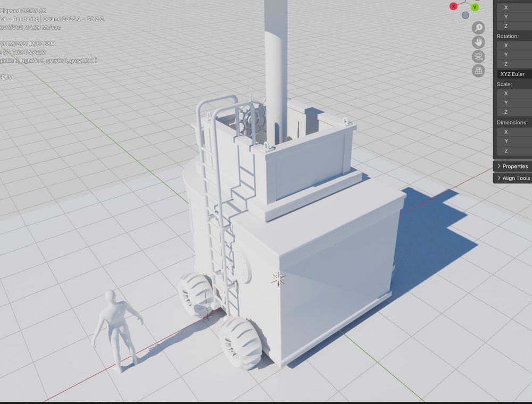This screenshot has height=404, width=532.
Task: Switch perspective/orthographic with the grid icon
Action: tap(478, 71)
